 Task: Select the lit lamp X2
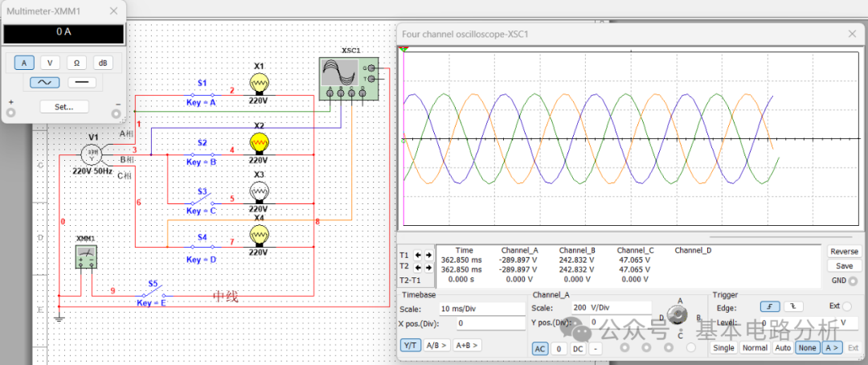pyautogui.click(x=259, y=144)
